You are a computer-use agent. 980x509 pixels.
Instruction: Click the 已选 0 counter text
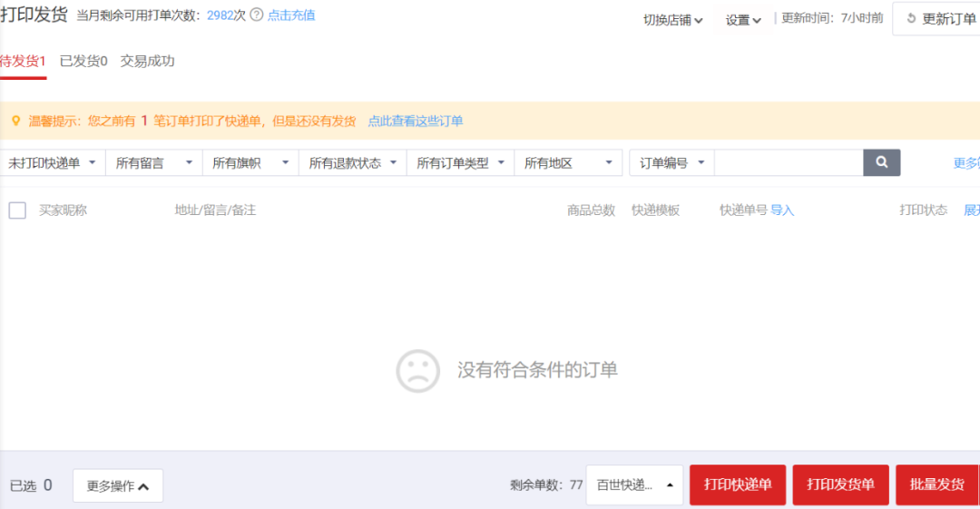point(31,486)
